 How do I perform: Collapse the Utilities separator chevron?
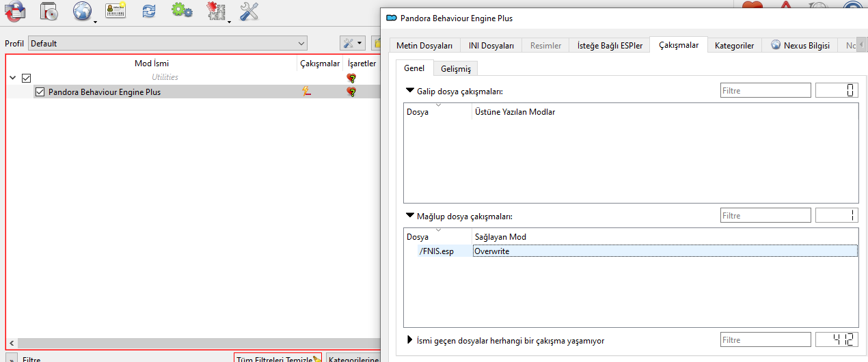[x=12, y=78]
